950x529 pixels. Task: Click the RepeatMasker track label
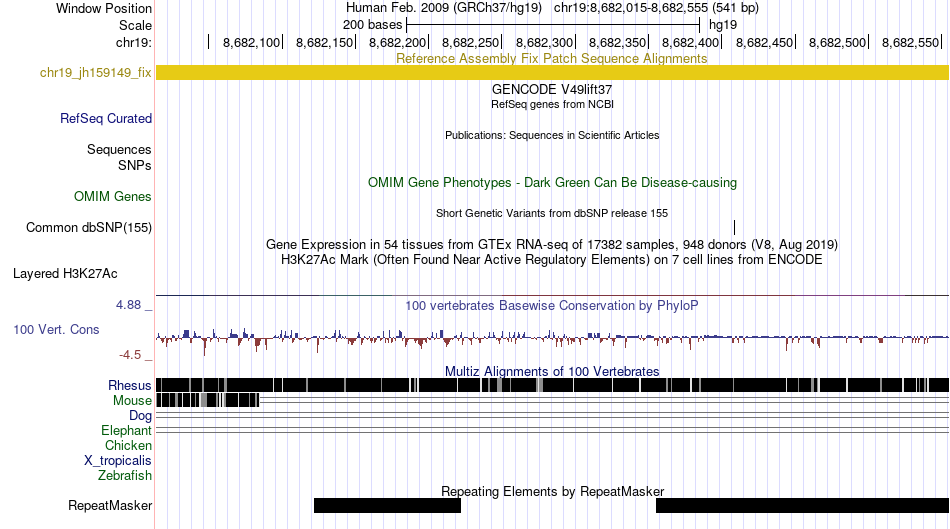click(x=110, y=506)
